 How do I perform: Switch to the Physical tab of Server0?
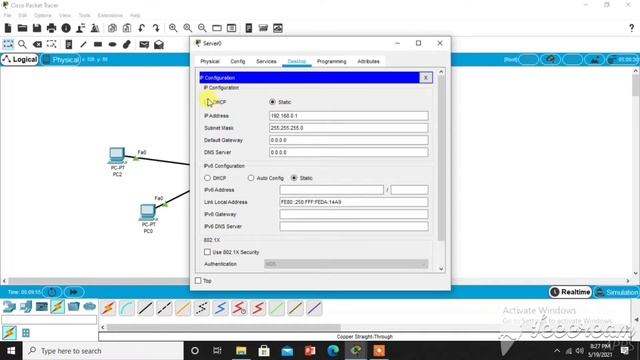tap(210, 61)
